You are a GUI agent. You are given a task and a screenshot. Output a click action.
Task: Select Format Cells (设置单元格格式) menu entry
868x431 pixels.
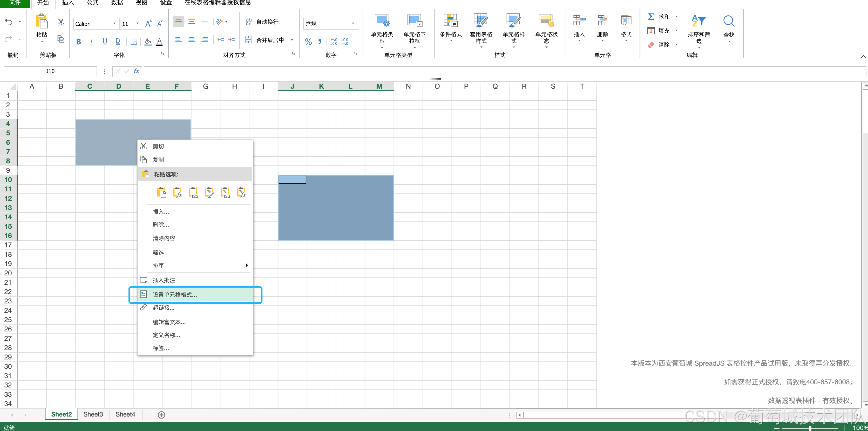[x=175, y=295]
